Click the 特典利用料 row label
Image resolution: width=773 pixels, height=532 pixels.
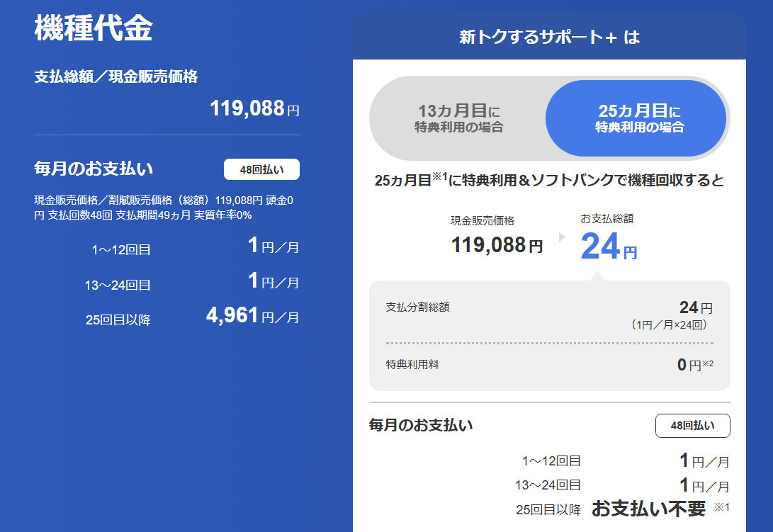[x=412, y=365]
